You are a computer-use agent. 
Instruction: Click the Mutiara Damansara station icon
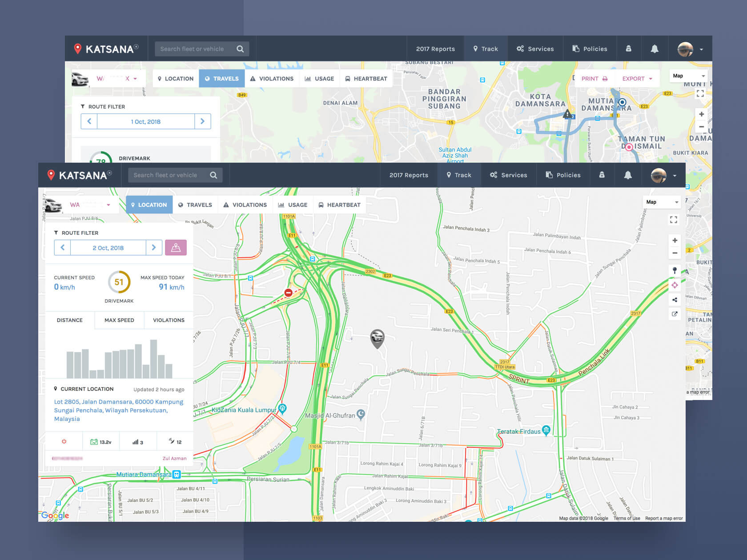(177, 474)
